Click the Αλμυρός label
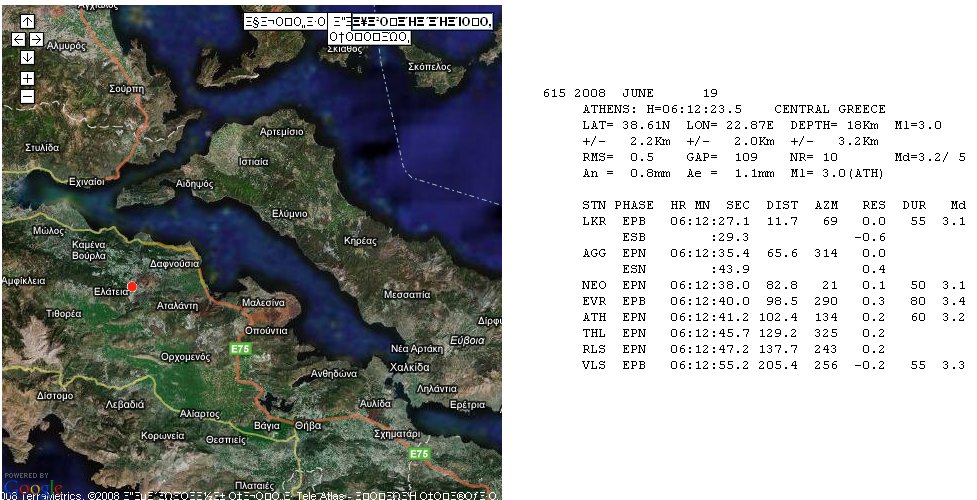977x500 pixels. pyautogui.click(x=67, y=46)
